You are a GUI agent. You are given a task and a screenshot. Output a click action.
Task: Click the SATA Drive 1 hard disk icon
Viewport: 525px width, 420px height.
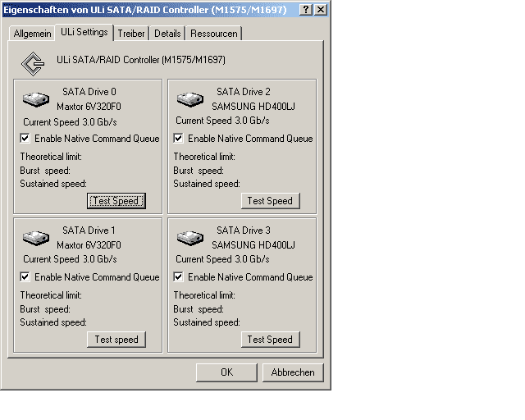[x=36, y=238]
